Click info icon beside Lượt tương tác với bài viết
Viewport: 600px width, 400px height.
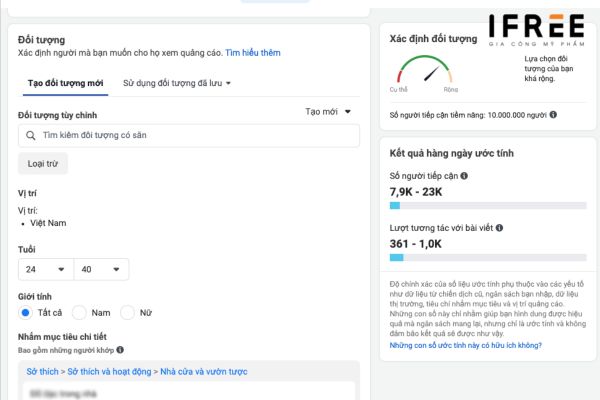coord(499,228)
